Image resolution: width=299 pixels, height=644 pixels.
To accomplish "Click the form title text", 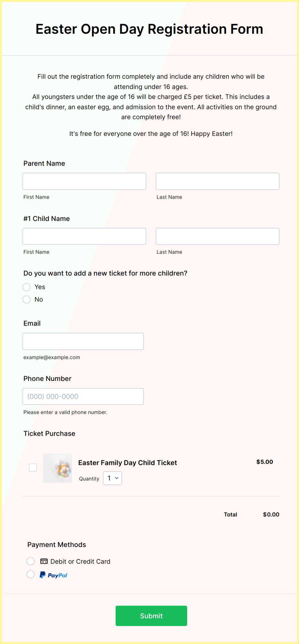I will [149, 29].
